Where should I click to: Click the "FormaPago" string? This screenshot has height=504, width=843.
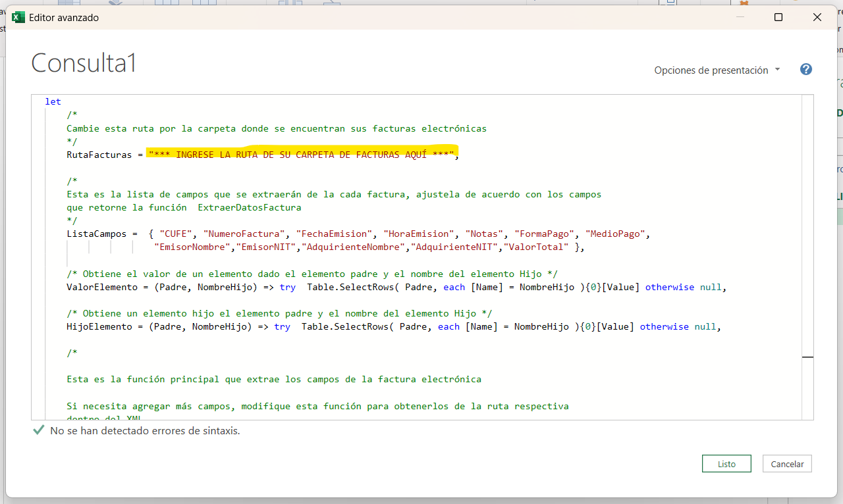coord(545,234)
